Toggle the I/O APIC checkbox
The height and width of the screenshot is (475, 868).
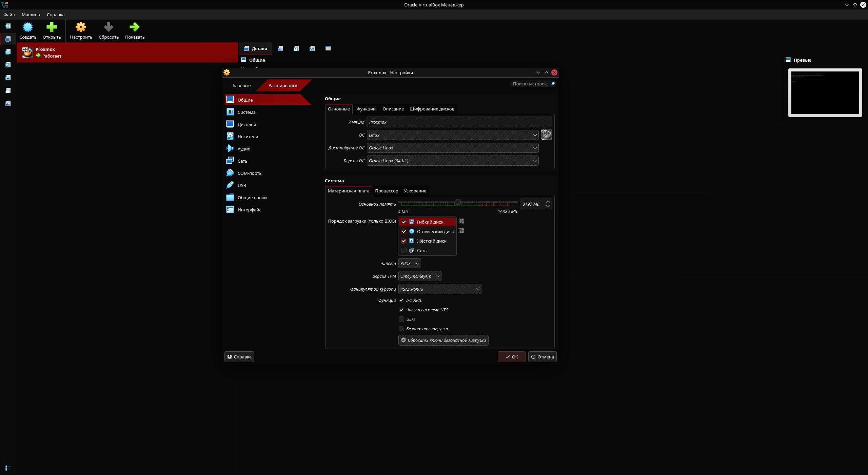click(x=401, y=300)
